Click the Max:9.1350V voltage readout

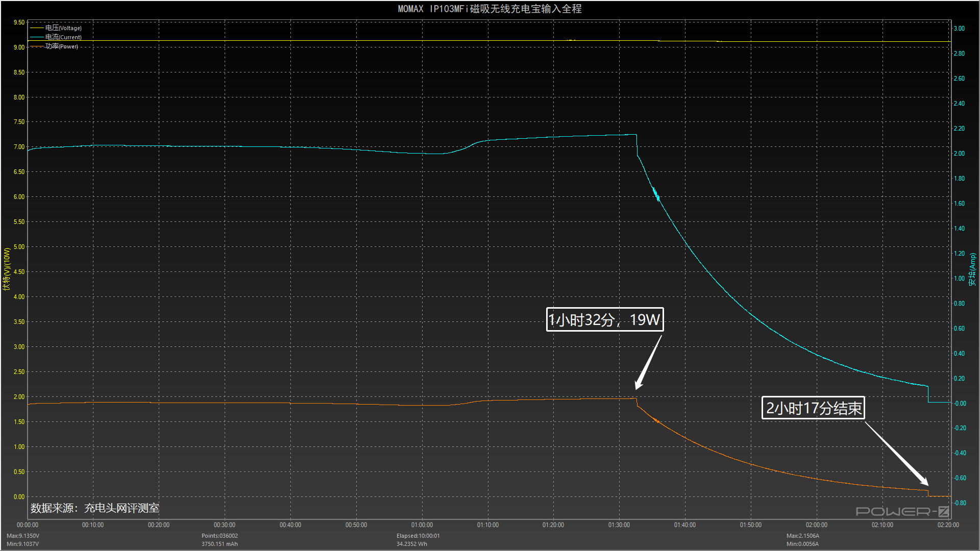(x=23, y=536)
